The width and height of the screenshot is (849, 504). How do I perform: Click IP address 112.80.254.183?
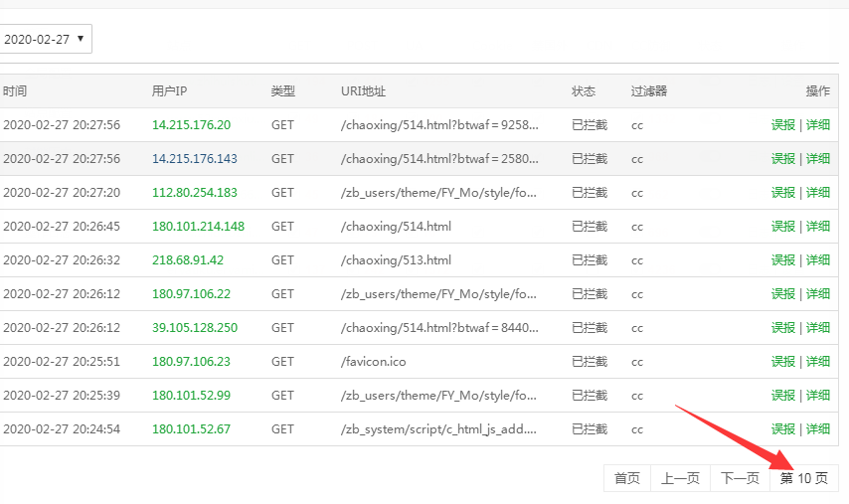click(195, 193)
